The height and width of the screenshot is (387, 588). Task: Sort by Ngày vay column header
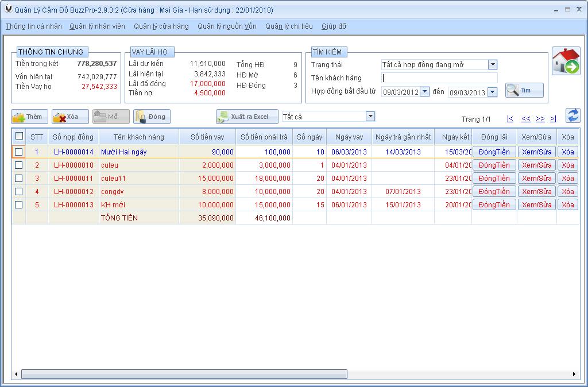pyautogui.click(x=349, y=137)
